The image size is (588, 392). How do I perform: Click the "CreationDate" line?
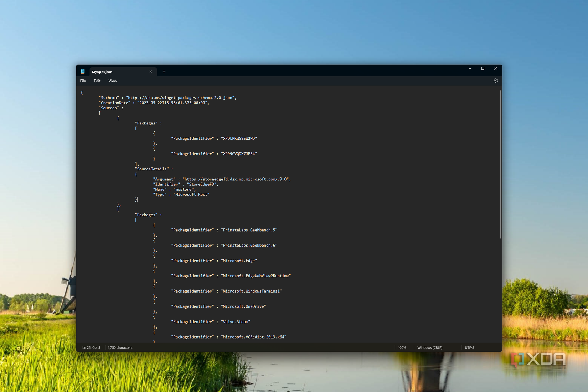coord(154,103)
